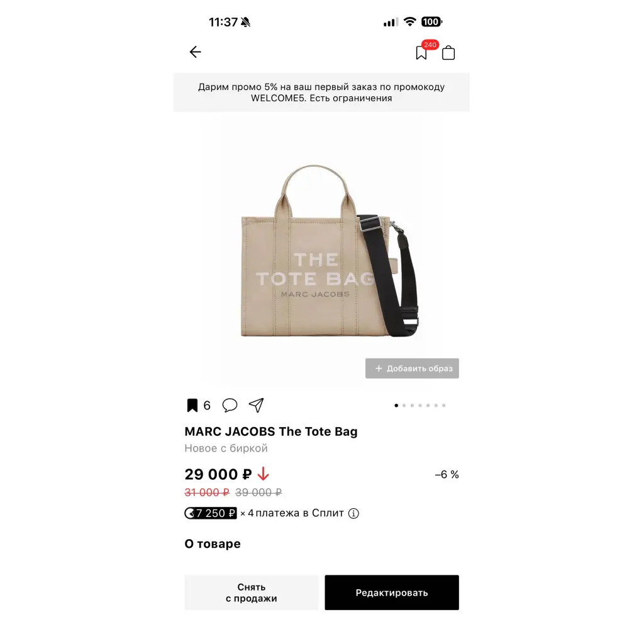The height and width of the screenshot is (644, 644).
Task: Click Снять с продажи button
Action: [252, 592]
